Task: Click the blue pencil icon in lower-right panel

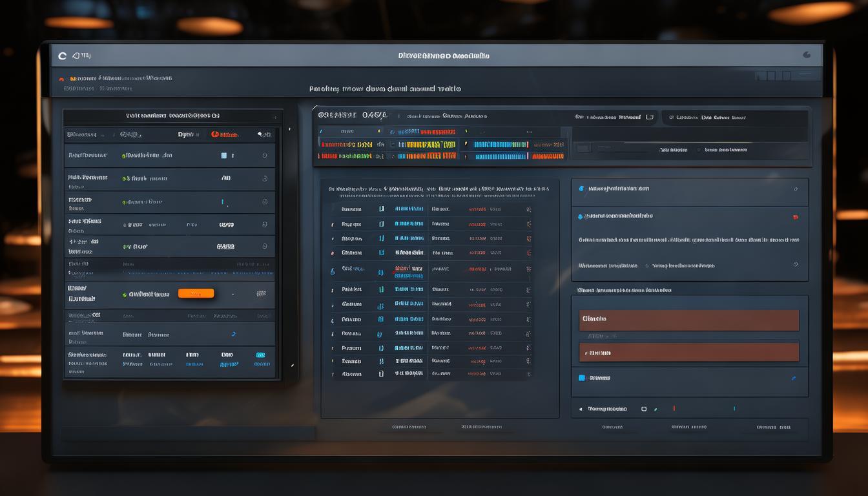Action: pyautogui.click(x=793, y=378)
